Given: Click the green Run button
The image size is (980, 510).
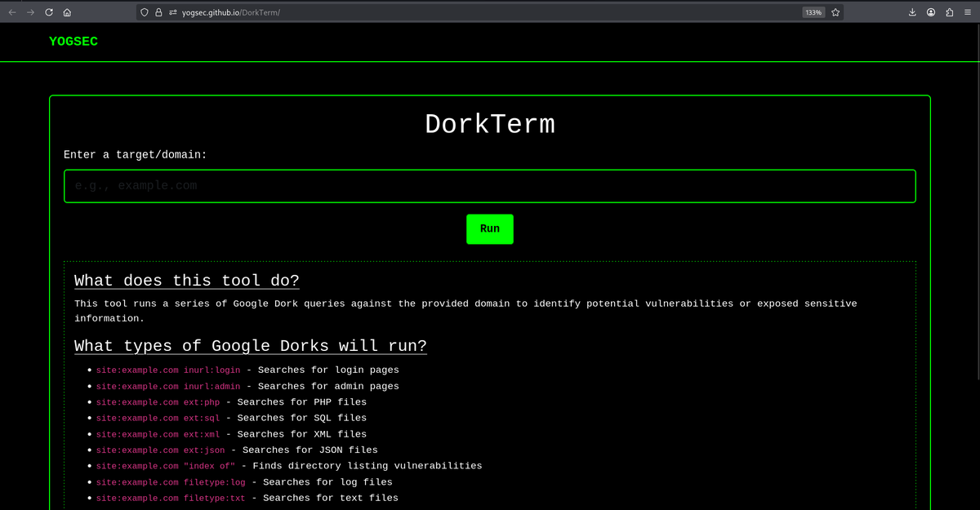Looking at the screenshot, I should click(490, 229).
